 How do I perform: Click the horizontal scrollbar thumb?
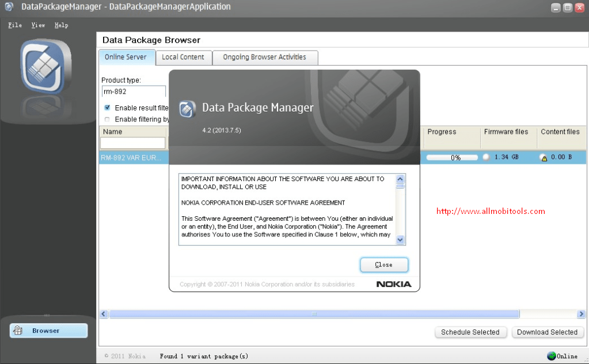click(314, 314)
